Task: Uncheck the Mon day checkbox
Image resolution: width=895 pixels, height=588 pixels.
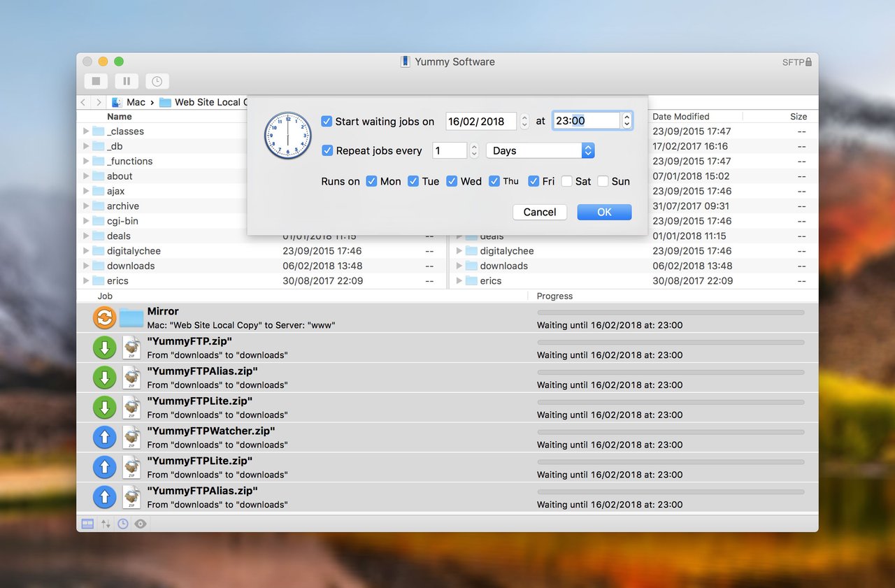Action: point(371,181)
